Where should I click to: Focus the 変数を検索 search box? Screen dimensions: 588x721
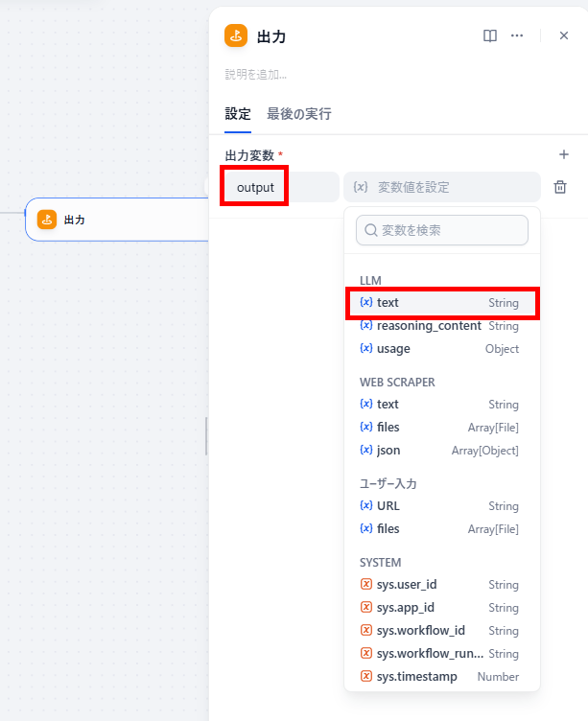[x=441, y=230]
